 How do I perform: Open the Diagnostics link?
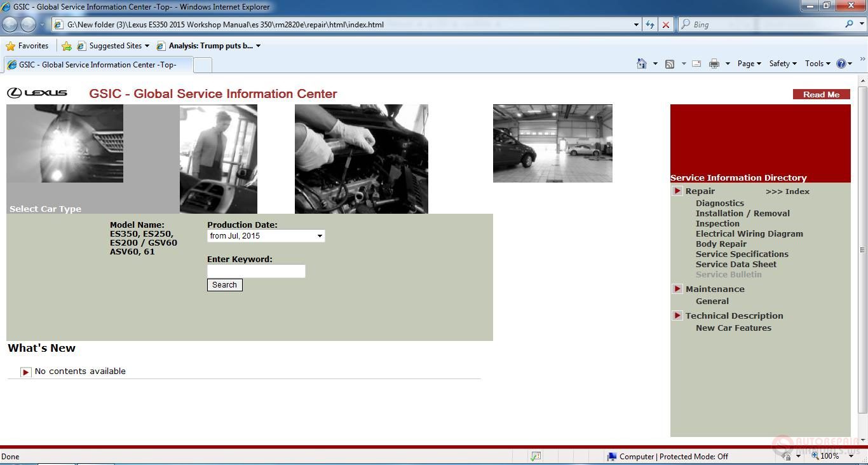719,204
